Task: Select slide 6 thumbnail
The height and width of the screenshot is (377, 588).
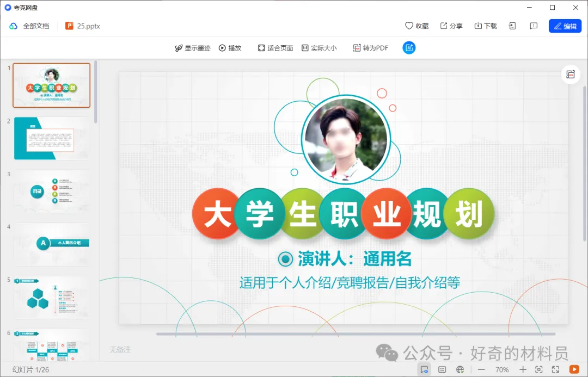Action: [52, 345]
